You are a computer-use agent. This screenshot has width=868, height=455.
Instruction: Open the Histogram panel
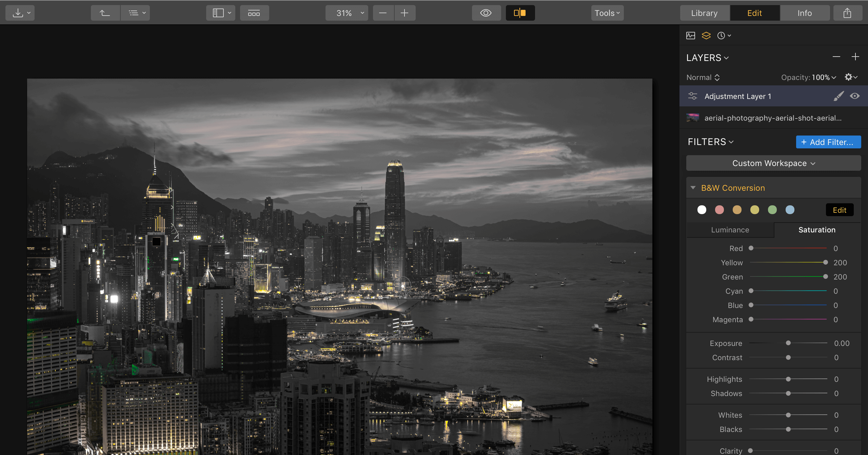pyautogui.click(x=690, y=35)
